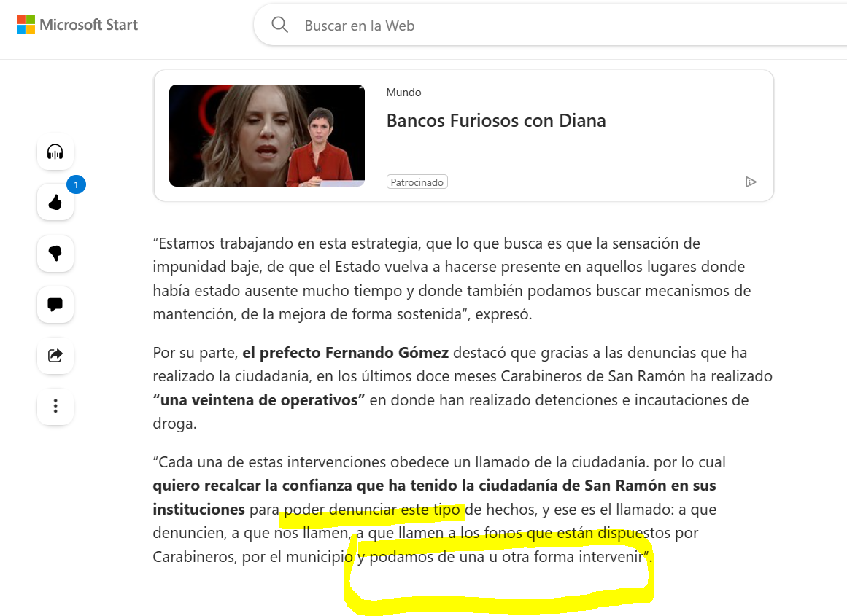The image size is (847, 616).
Task: Click the ad choices triangle icon
Action: (750, 182)
